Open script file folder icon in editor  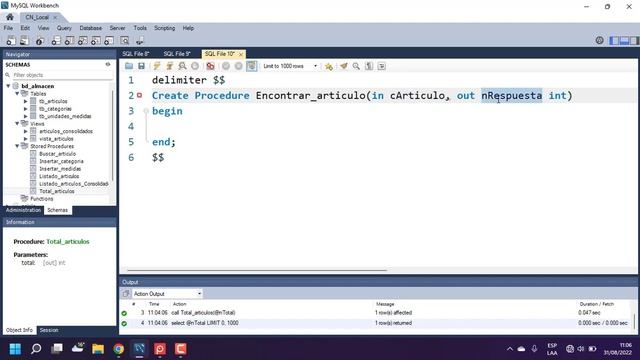click(x=129, y=66)
